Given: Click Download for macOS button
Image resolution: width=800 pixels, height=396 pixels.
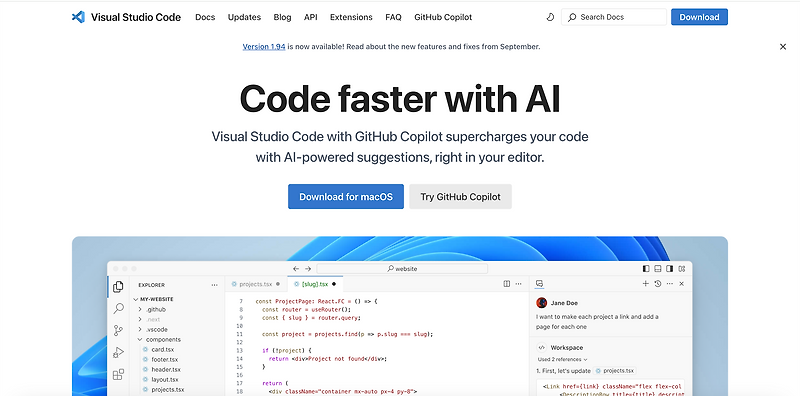Looking at the screenshot, I should click(346, 196).
